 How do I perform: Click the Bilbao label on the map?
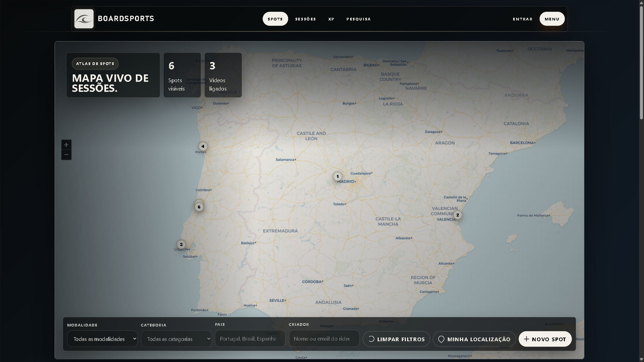pyautogui.click(x=371, y=65)
